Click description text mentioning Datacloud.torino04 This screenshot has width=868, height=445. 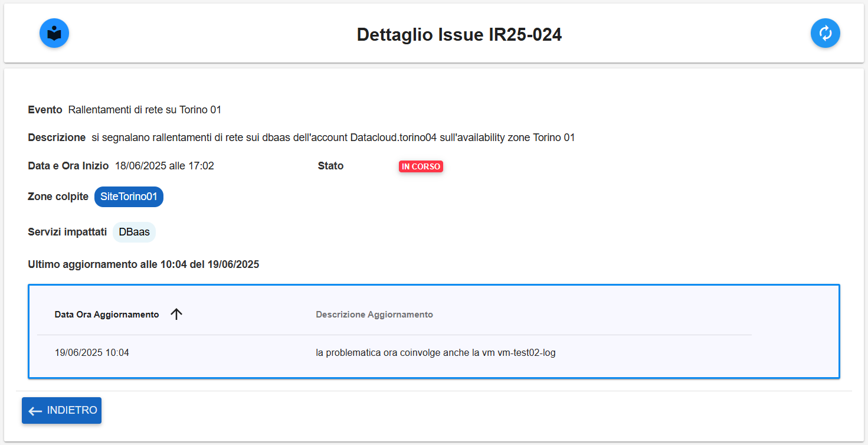pos(333,138)
